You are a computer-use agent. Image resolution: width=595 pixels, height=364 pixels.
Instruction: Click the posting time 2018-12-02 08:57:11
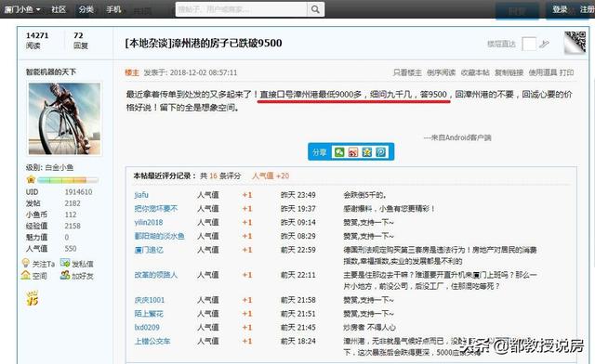pyautogui.click(x=204, y=72)
